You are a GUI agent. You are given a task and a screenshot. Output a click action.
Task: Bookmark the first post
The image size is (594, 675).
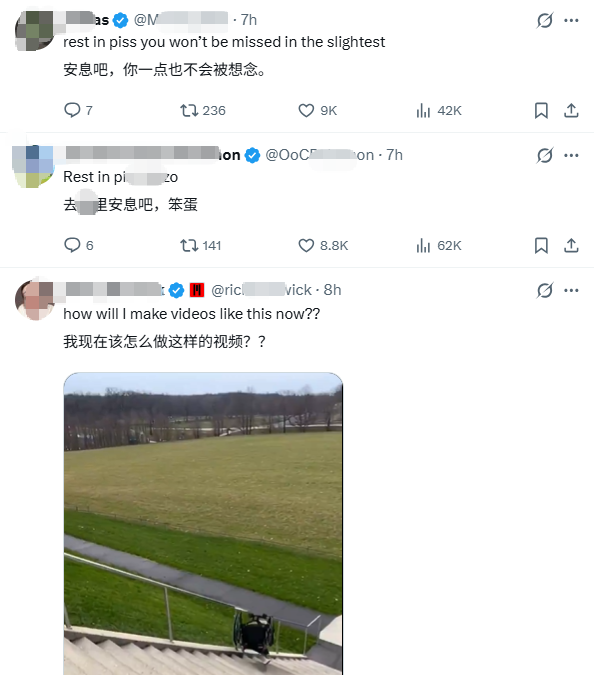[541, 111]
